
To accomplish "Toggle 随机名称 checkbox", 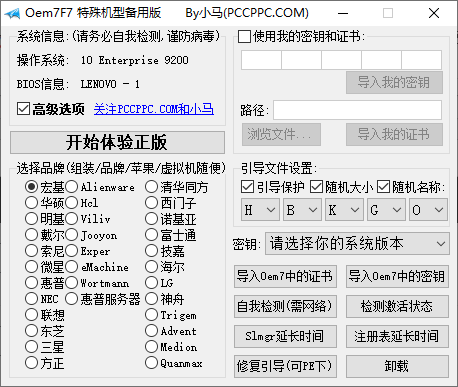I will (x=383, y=187).
